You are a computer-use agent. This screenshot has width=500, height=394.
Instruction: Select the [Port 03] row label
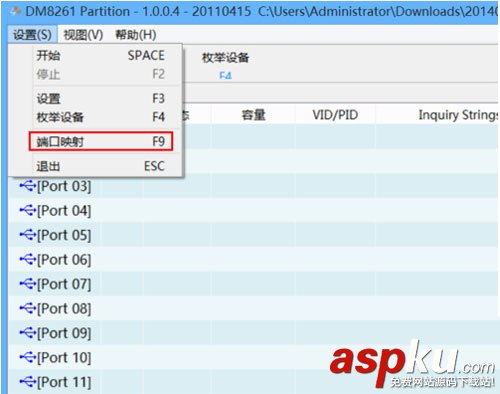(64, 186)
